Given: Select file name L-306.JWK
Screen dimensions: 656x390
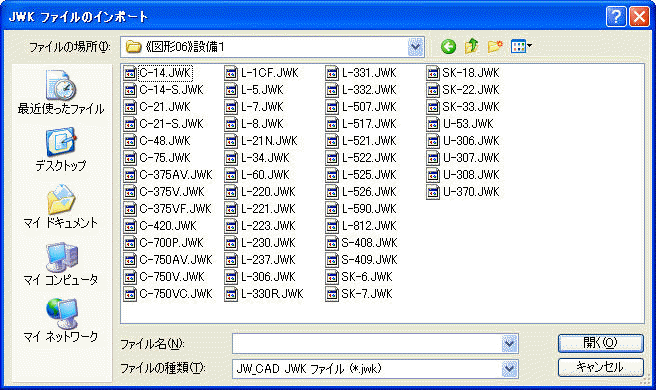Looking at the screenshot, I should [268, 277].
